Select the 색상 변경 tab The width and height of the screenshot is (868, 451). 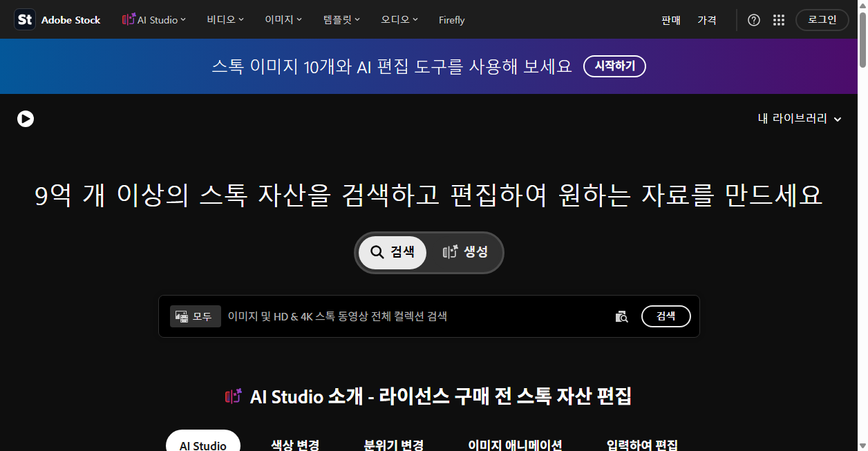[x=295, y=445]
